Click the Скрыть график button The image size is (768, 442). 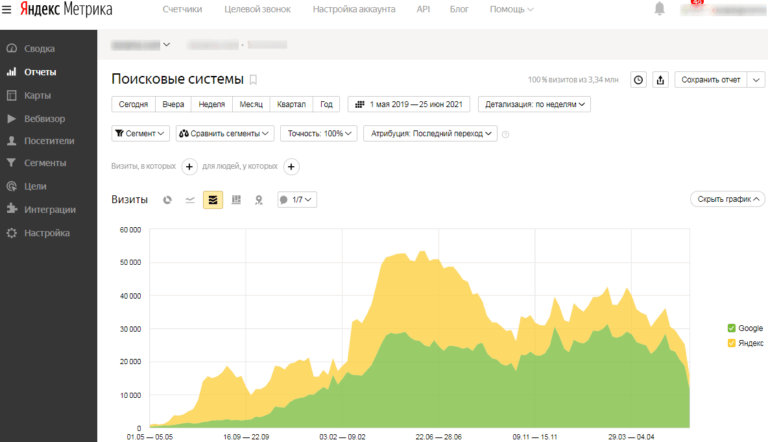728,199
